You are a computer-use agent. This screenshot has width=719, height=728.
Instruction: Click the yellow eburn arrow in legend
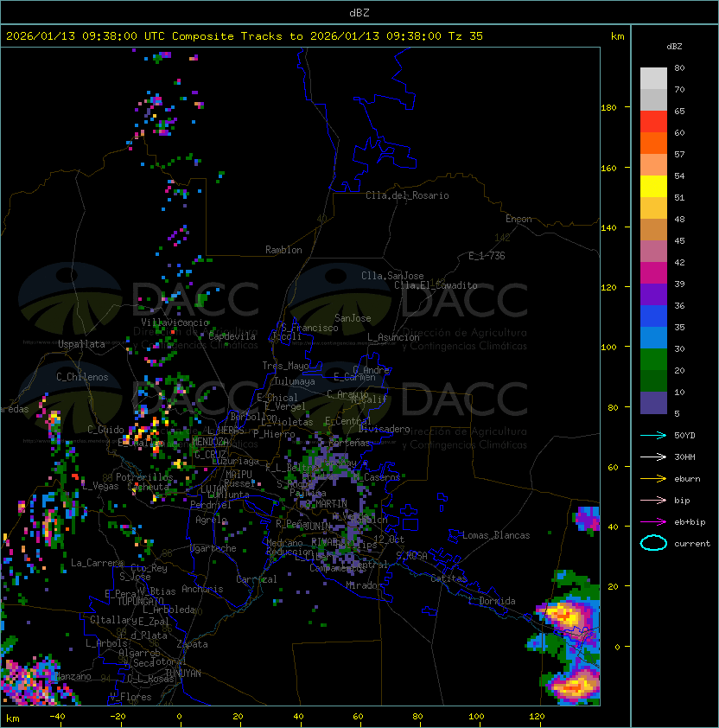[x=653, y=479]
